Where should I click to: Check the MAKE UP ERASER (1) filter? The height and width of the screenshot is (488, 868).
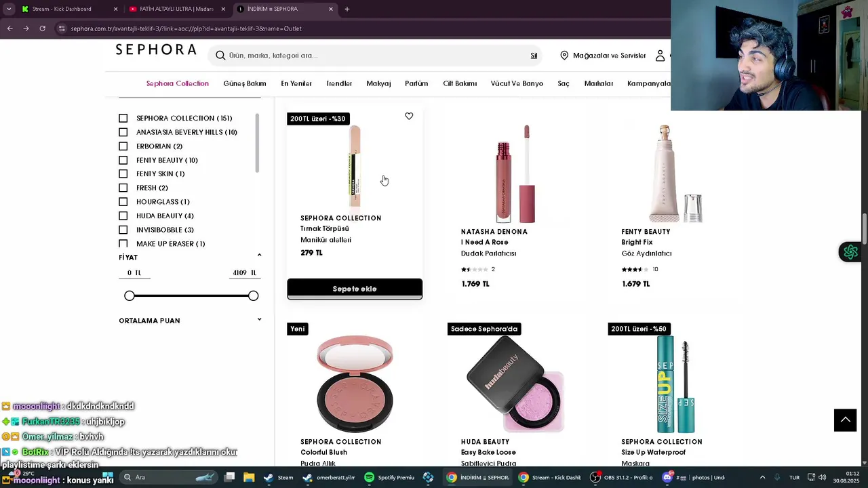click(x=123, y=243)
